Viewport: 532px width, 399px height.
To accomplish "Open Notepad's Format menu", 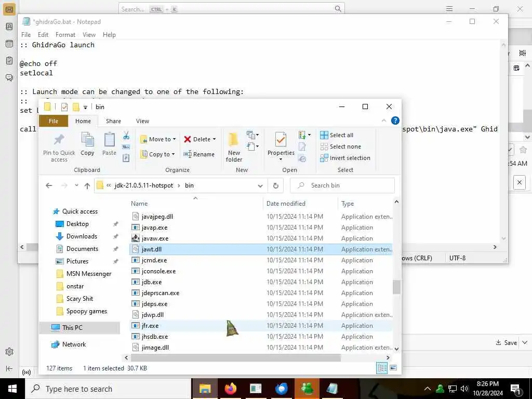I will (65, 35).
